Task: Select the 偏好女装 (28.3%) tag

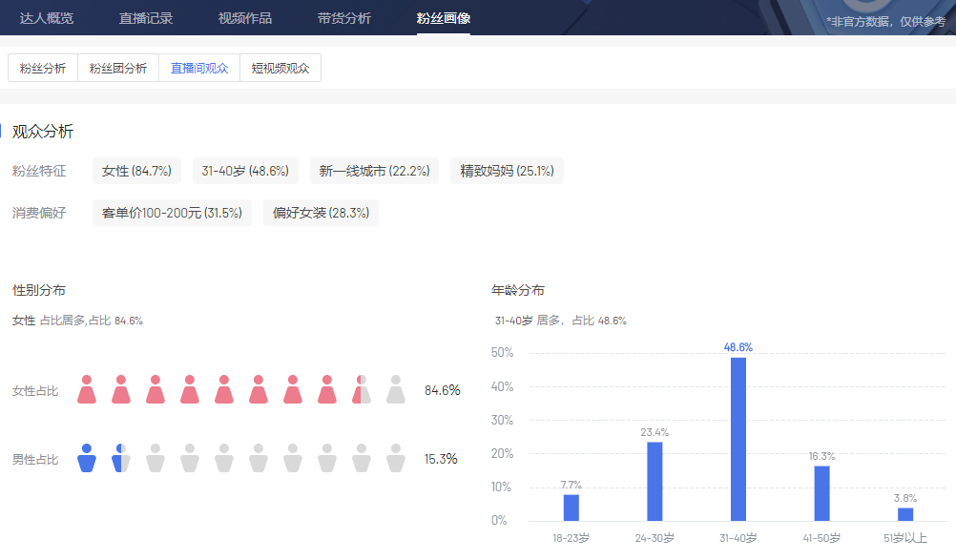Action: (321, 213)
